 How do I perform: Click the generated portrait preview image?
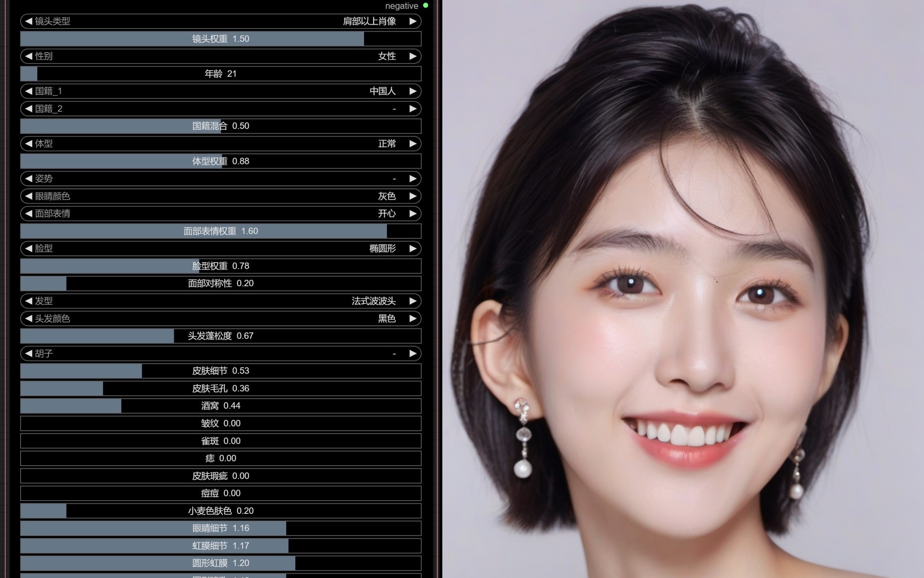(682, 289)
